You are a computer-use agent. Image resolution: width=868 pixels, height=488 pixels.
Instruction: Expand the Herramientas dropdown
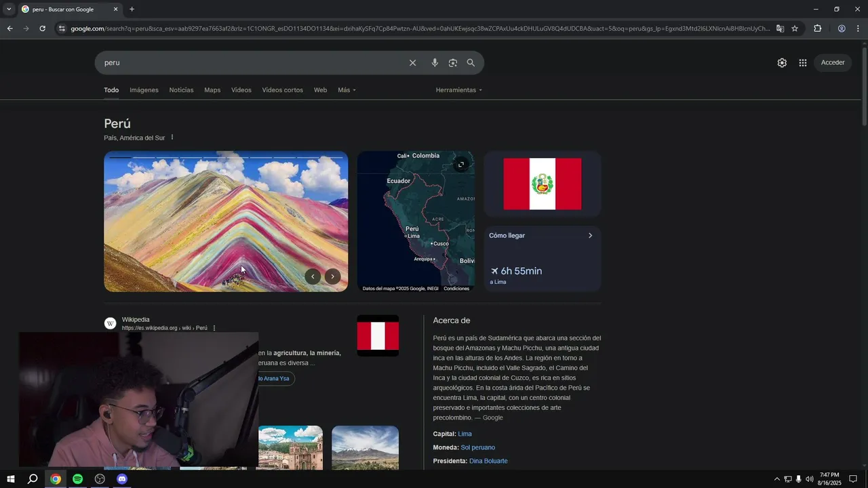tap(459, 90)
